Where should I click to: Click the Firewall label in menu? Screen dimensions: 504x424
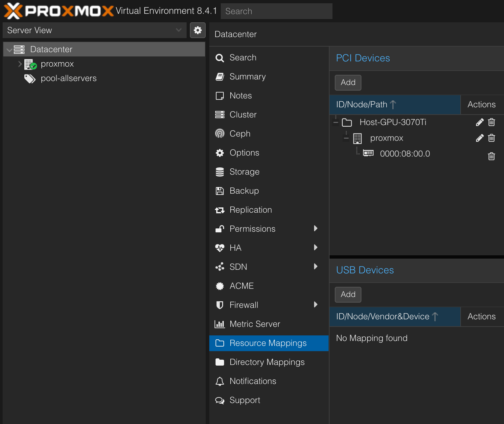[244, 305]
